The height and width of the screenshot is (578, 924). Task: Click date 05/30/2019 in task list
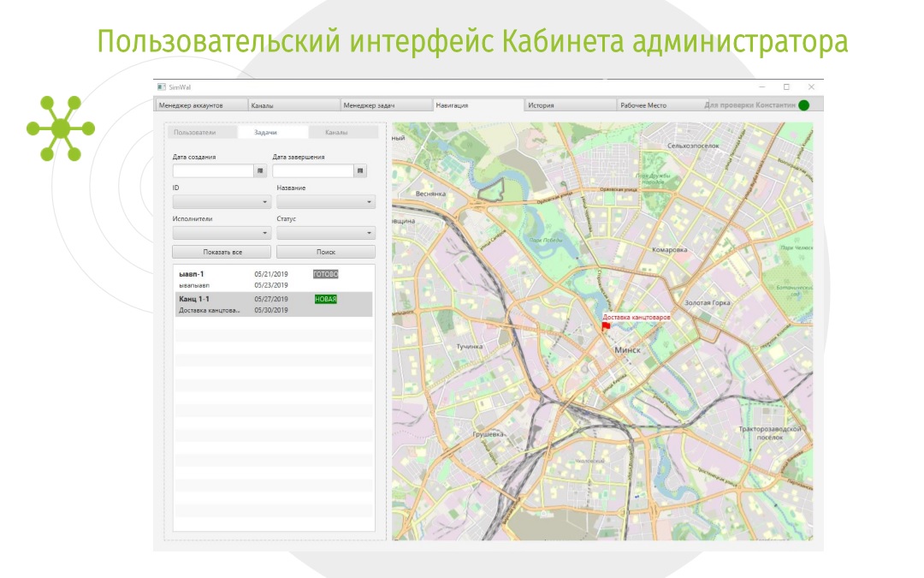[x=271, y=310]
